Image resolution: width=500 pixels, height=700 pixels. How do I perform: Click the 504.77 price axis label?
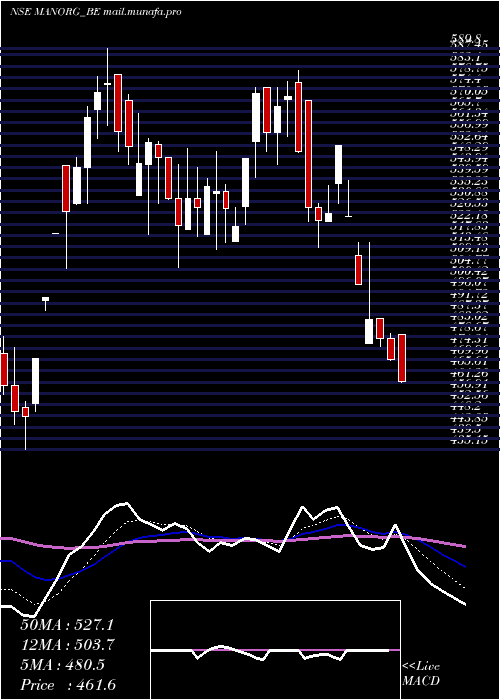point(468,260)
